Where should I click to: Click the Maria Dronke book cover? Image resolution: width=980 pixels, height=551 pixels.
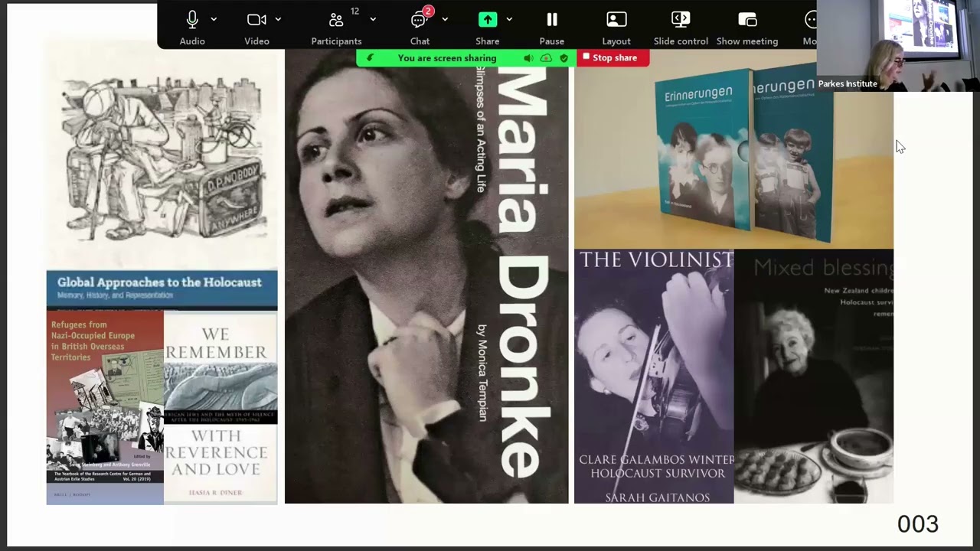coord(426,276)
